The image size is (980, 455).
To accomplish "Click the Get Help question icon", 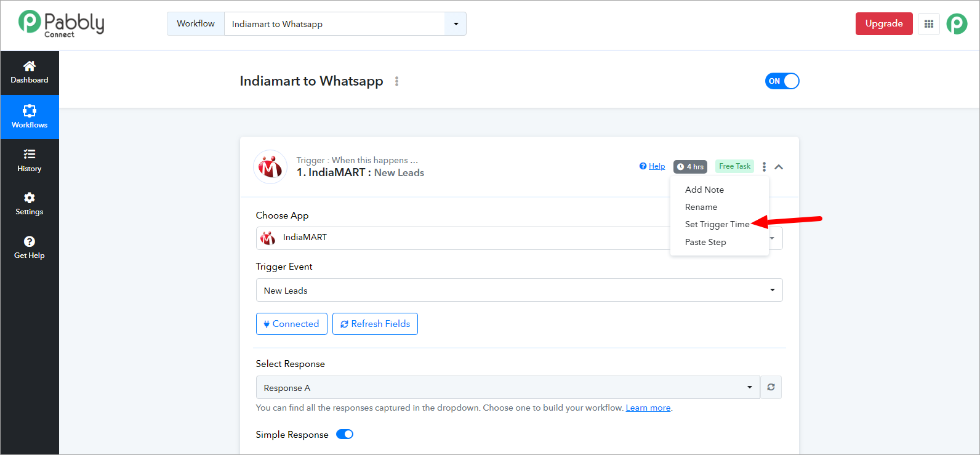I will click(x=30, y=241).
